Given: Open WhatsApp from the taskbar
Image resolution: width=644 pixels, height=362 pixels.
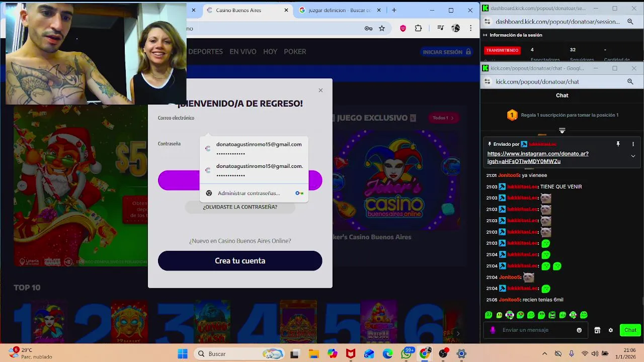Looking at the screenshot, I should click(407, 354).
